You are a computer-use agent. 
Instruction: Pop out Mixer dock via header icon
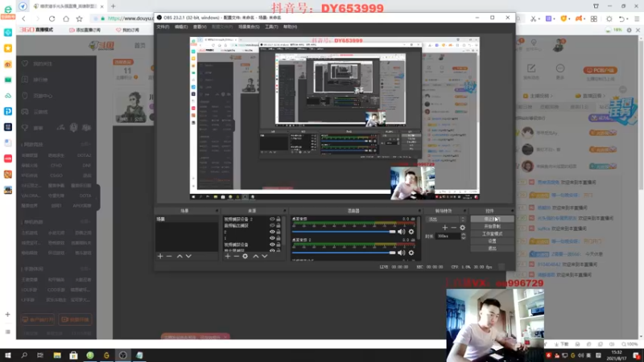tap(419, 211)
